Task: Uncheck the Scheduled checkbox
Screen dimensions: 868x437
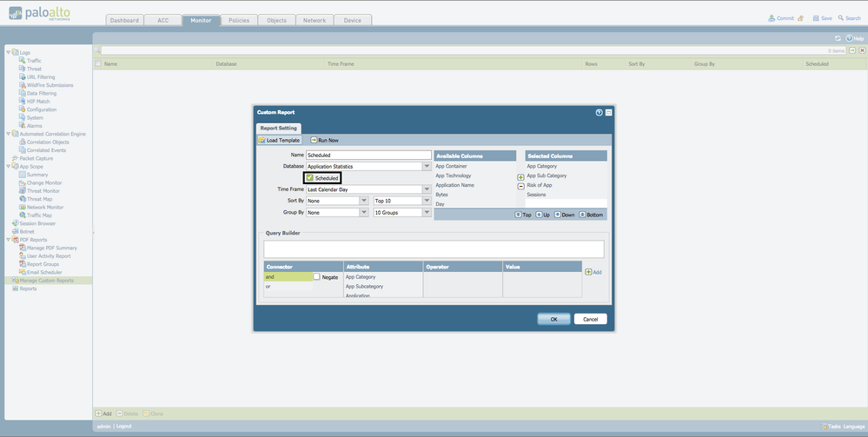Action: coord(310,178)
